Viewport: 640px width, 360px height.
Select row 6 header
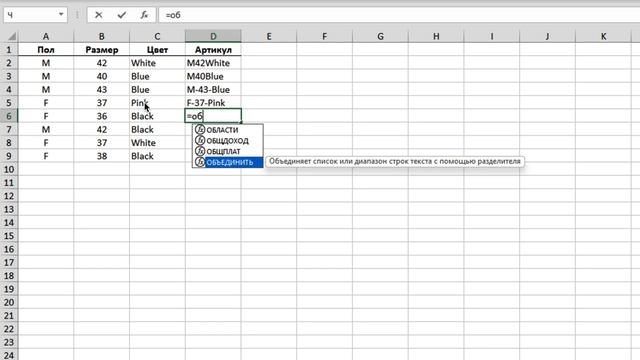click(9, 116)
